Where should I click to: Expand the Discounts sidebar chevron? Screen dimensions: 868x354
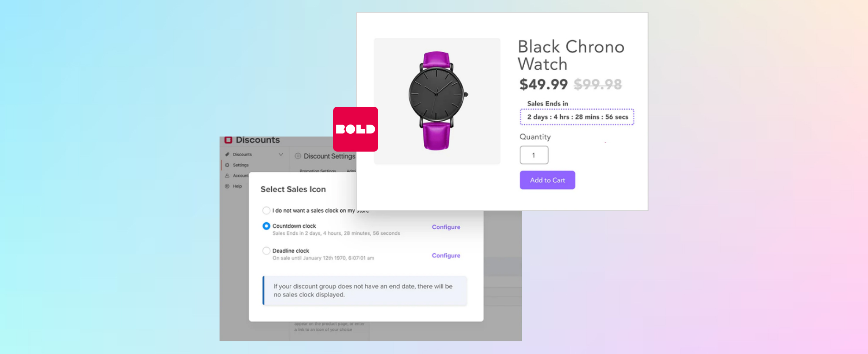pyautogui.click(x=281, y=155)
